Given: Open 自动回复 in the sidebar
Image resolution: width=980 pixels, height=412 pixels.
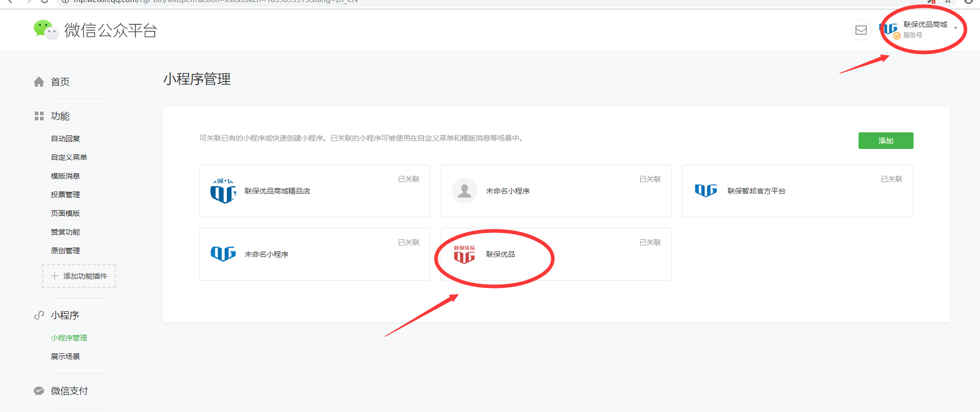Looking at the screenshot, I should [x=65, y=139].
